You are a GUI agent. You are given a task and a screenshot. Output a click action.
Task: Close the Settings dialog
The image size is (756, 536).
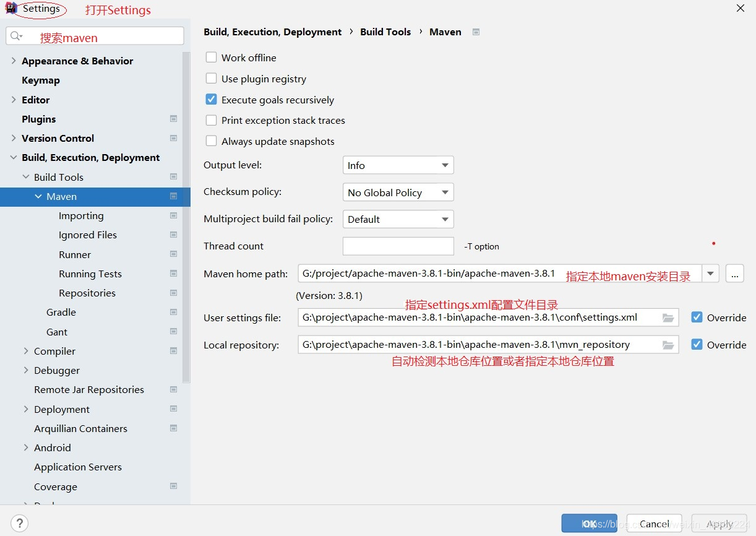coord(741,9)
